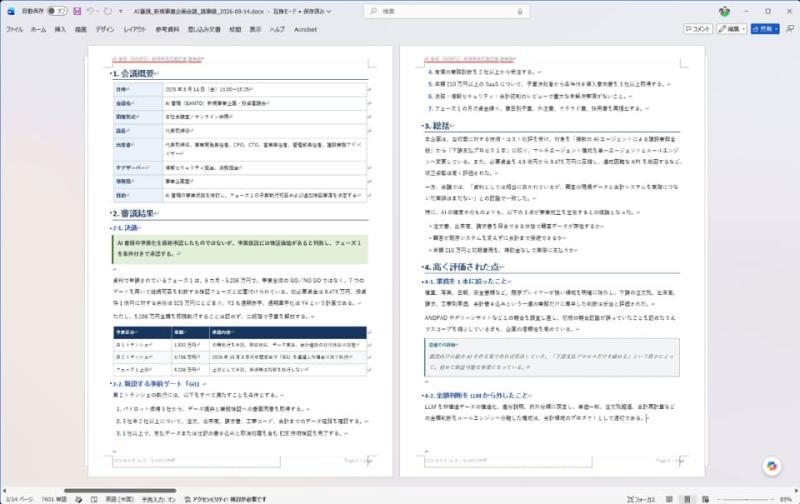
Task: Click the subheading "2-1. 決議"
Action: pyautogui.click(x=125, y=228)
